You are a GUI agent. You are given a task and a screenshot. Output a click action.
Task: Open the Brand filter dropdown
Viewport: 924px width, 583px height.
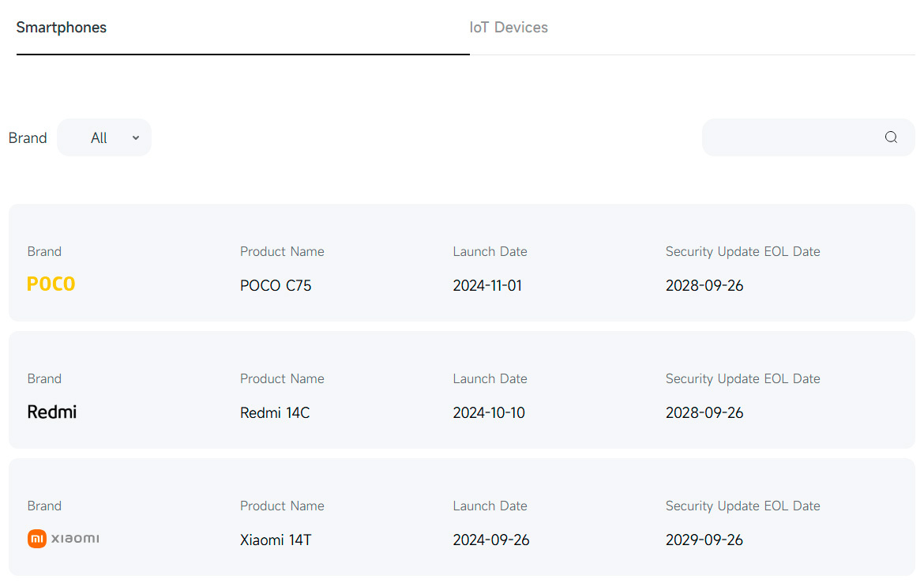point(103,137)
